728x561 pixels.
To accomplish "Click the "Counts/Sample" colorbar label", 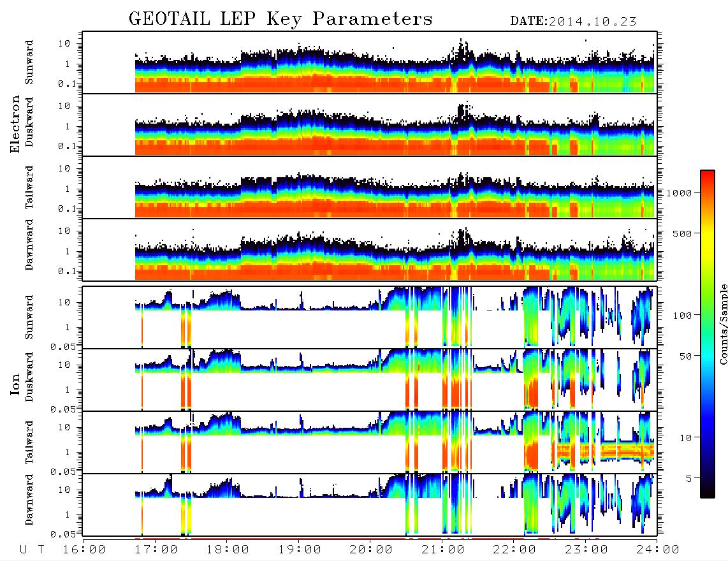I will pyautogui.click(x=723, y=324).
